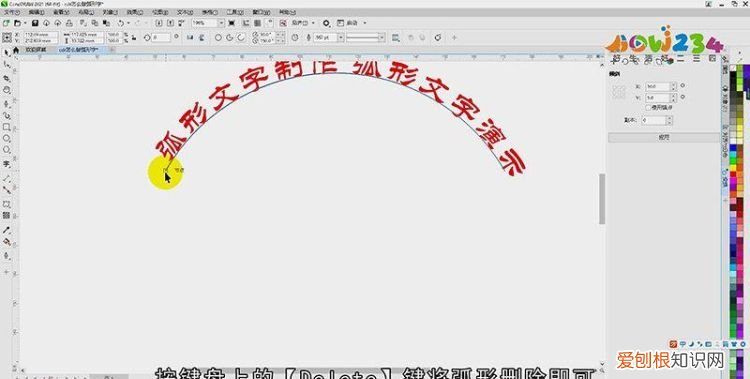Click the mirror vertically button
The height and width of the screenshot is (379, 750).
(201, 37)
